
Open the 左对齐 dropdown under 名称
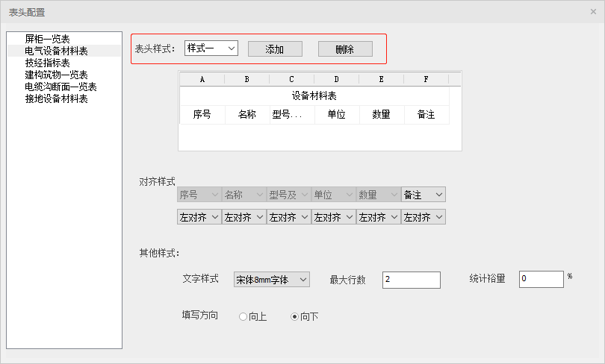click(243, 217)
